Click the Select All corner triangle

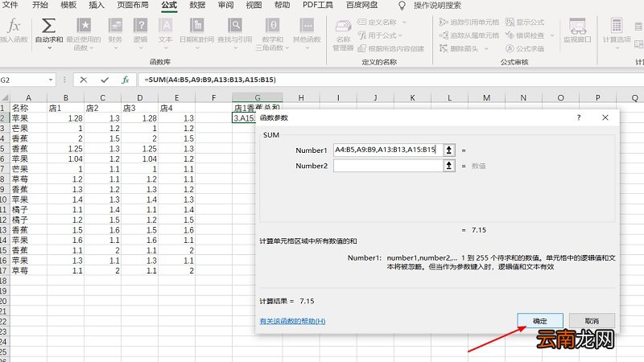point(5,97)
